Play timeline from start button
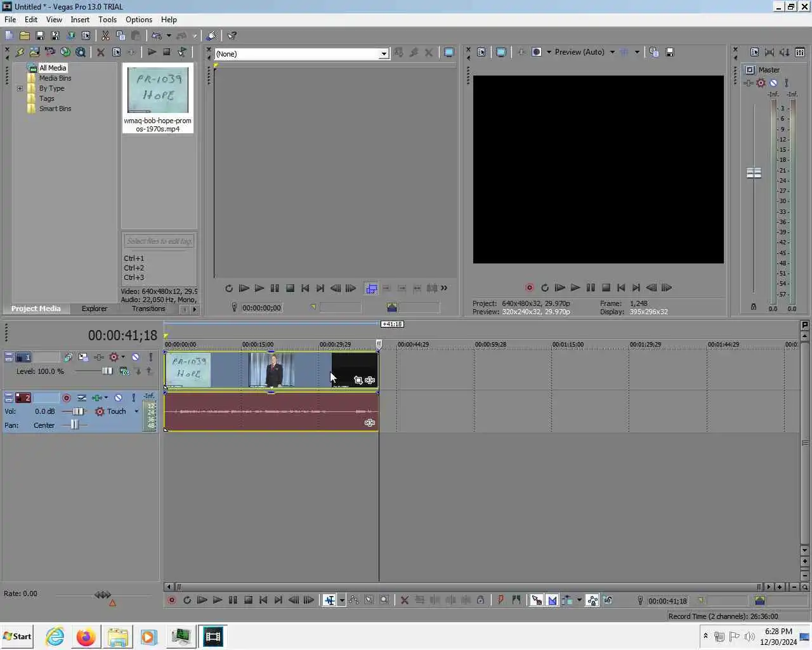The width and height of the screenshot is (812, 650). (202, 600)
